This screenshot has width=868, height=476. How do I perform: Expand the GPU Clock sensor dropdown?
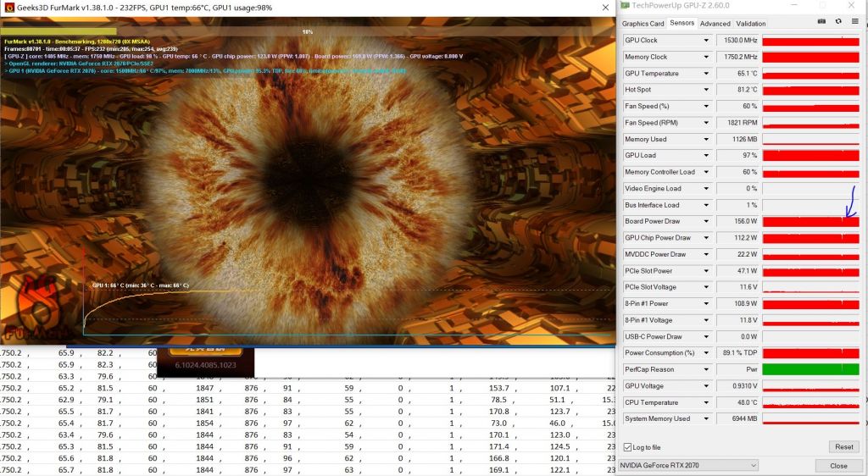706,41
